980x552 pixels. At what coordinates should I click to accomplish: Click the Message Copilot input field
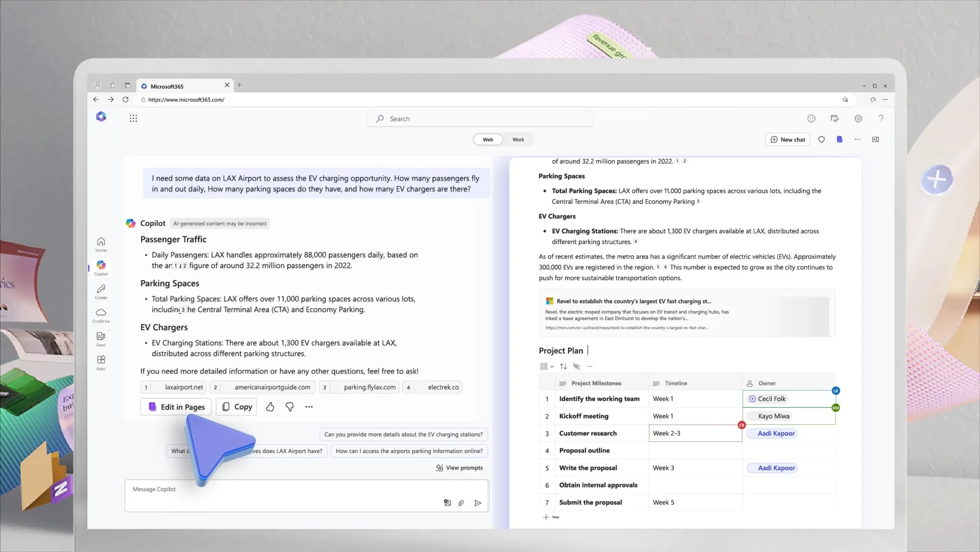306,489
